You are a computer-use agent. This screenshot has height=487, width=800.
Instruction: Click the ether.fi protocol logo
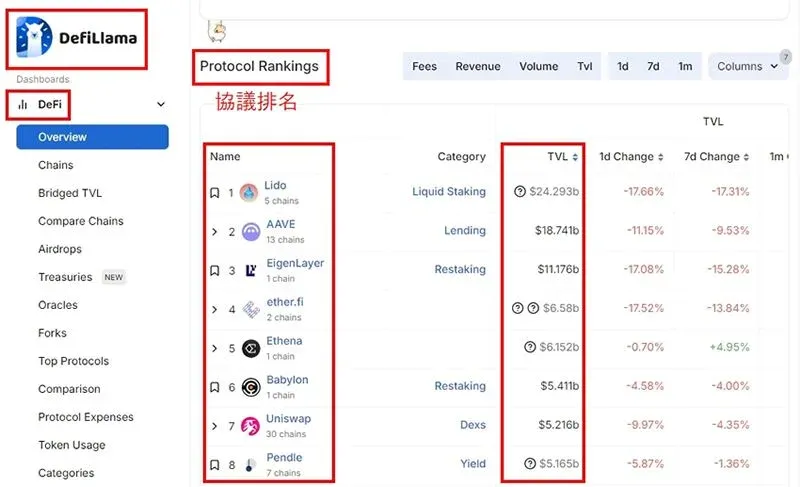coord(251,310)
